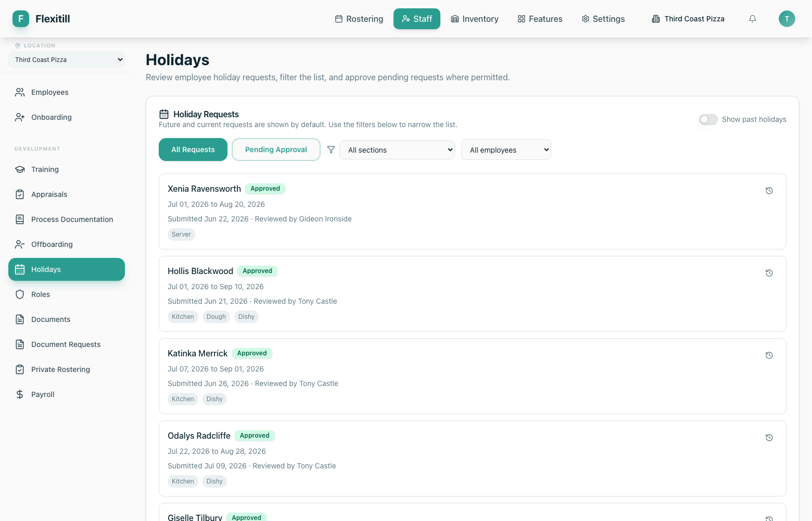
Task: Open Process Documentation in sidebar
Action: point(67,219)
